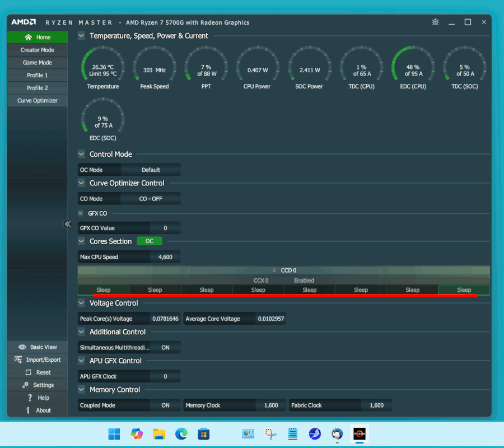Viewport: 504px width, 448px height.
Task: Open Microsoft Store from taskbar
Action: (203, 434)
